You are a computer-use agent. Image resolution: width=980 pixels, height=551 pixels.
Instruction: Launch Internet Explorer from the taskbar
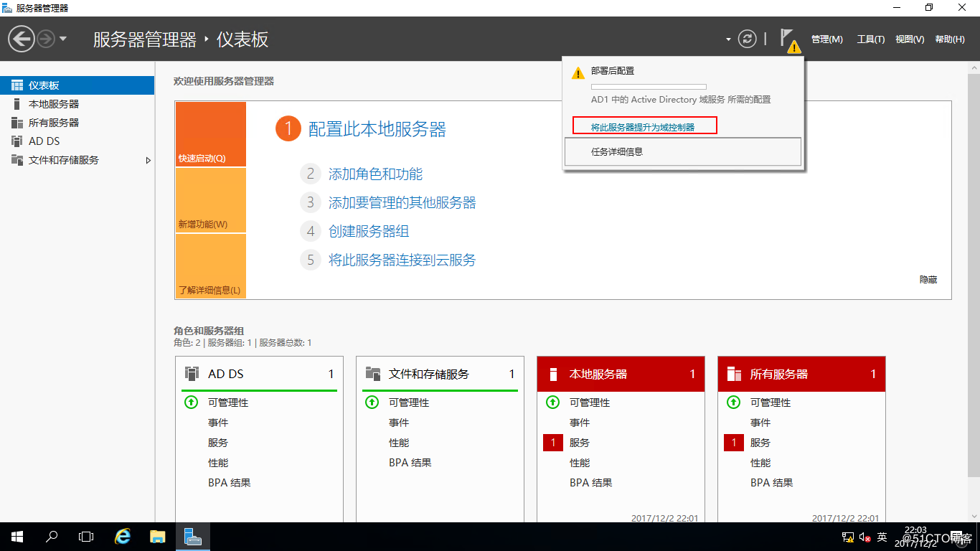click(x=123, y=537)
